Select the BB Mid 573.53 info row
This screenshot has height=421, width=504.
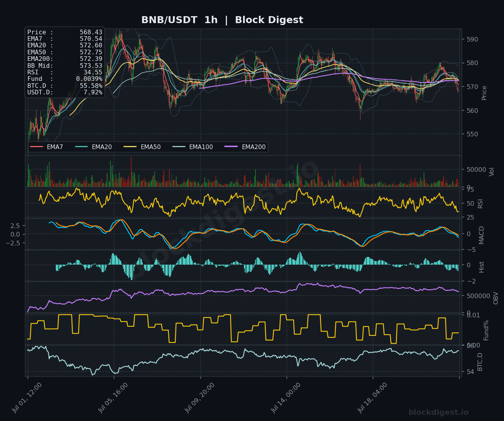coord(65,66)
